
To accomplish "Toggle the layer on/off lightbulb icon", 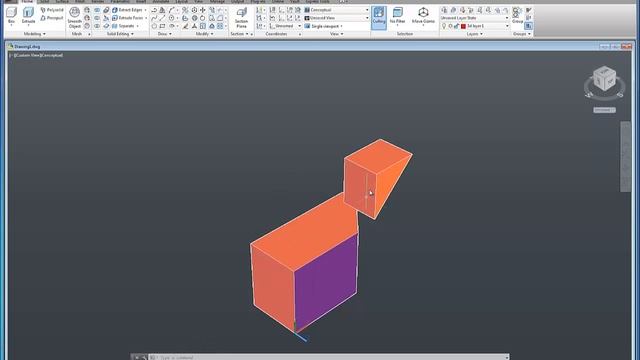I will click(444, 26).
